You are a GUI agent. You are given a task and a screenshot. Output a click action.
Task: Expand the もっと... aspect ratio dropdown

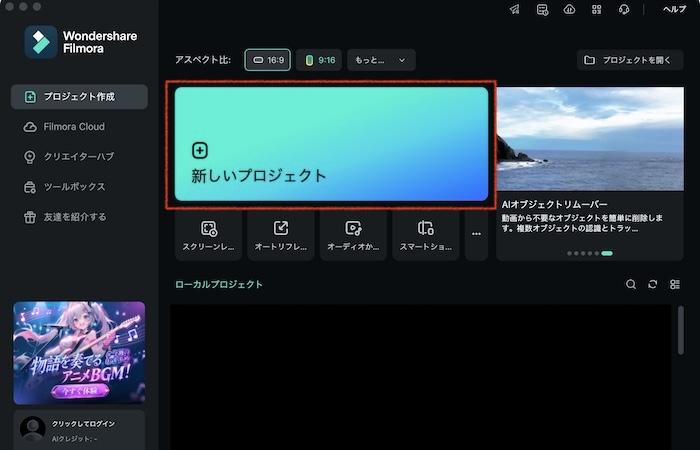pyautogui.click(x=381, y=60)
